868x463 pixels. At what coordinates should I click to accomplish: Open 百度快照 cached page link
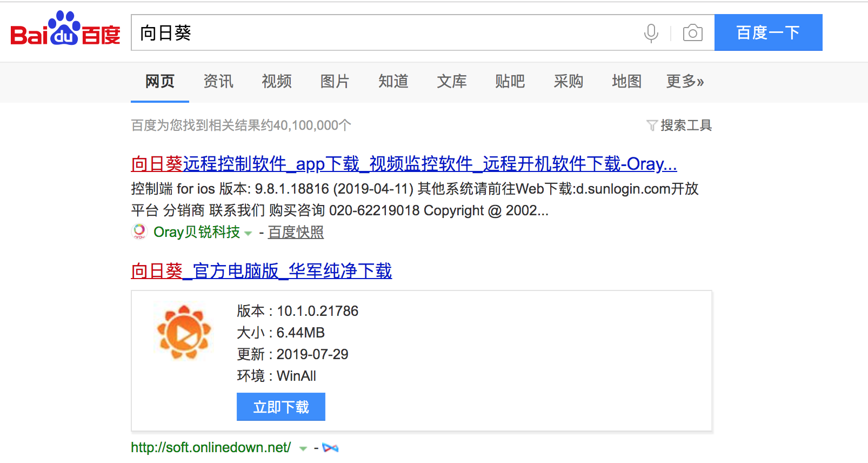click(x=296, y=232)
